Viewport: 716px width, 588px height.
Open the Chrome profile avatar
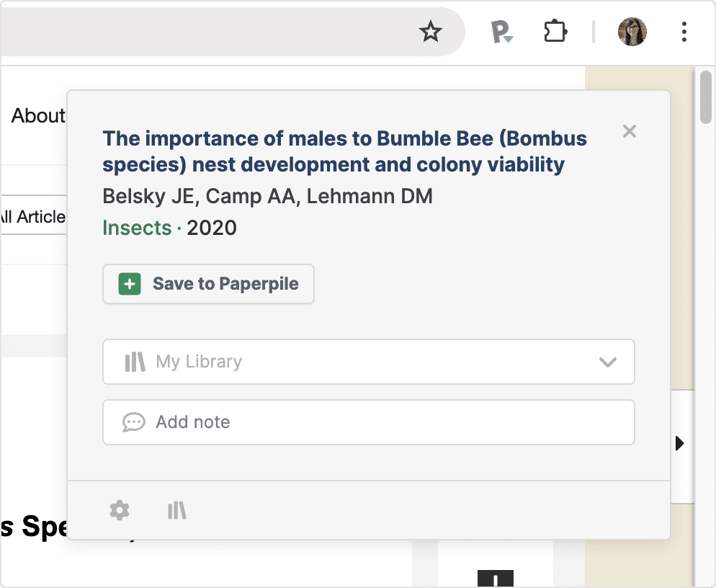(x=632, y=32)
